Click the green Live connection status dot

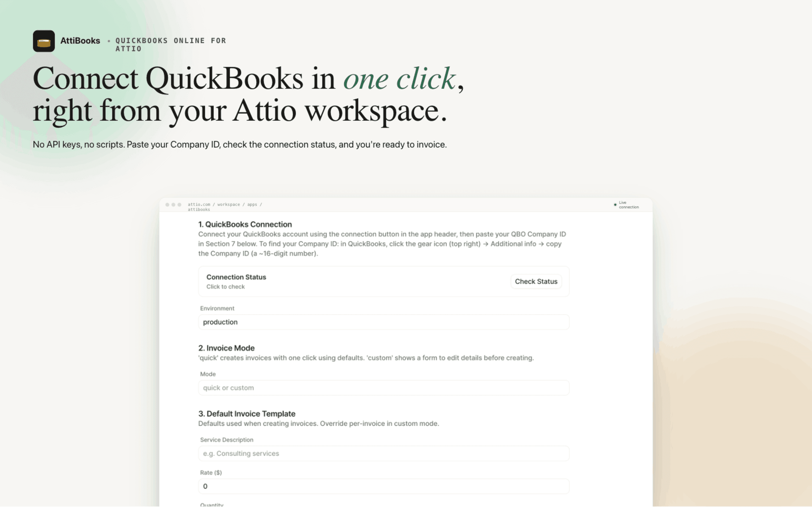tap(615, 204)
